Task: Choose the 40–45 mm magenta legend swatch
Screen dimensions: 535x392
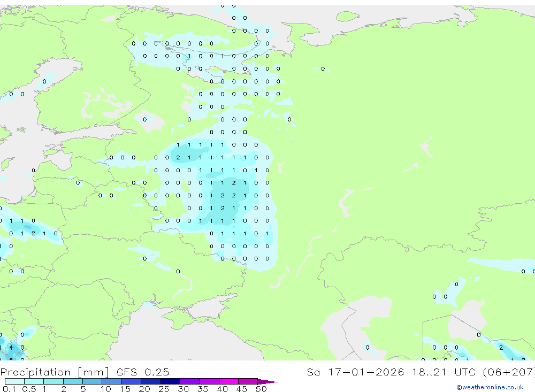Action: tap(228, 382)
